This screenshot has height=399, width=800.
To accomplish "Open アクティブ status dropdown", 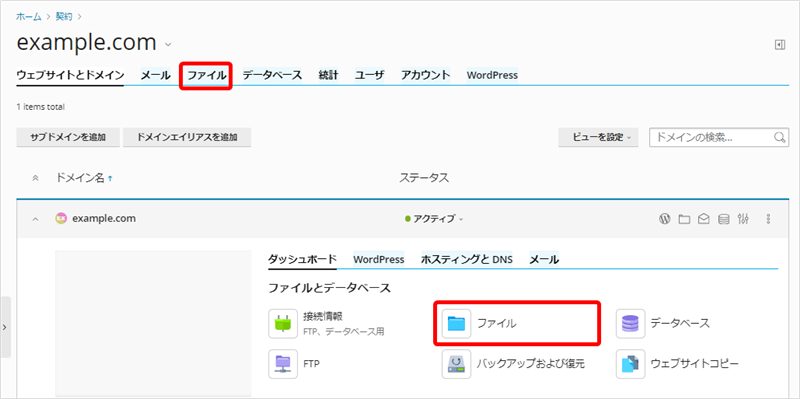I will coord(434,219).
